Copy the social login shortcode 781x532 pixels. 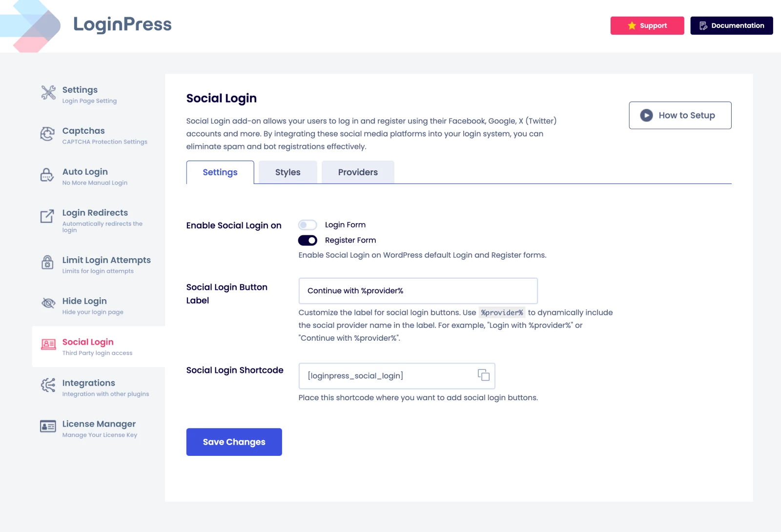[x=483, y=375]
